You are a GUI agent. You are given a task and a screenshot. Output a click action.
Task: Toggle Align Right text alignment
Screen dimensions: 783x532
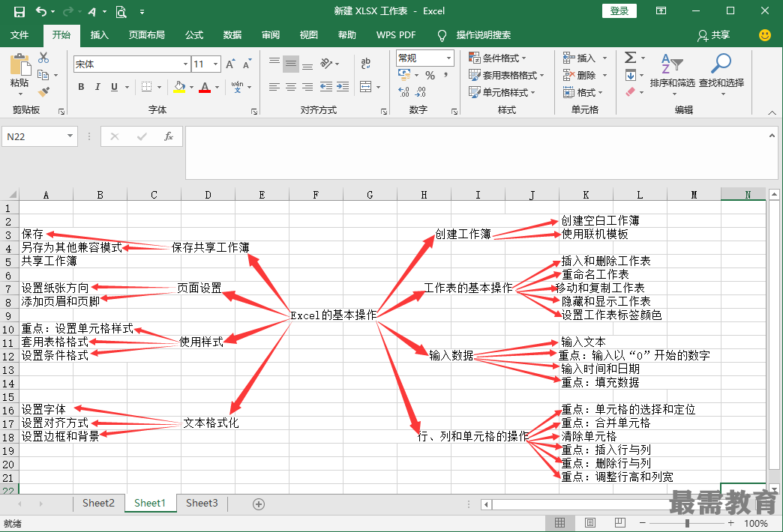point(307,87)
